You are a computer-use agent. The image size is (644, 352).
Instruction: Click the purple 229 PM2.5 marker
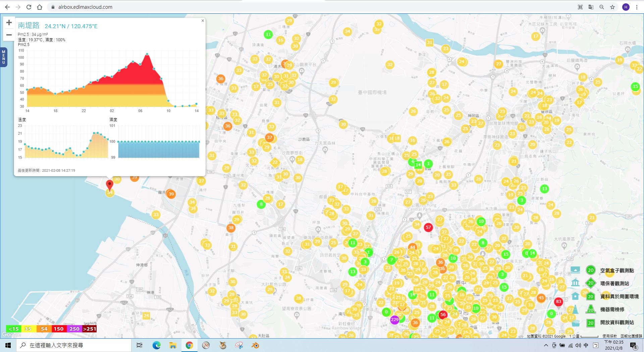pos(395,319)
